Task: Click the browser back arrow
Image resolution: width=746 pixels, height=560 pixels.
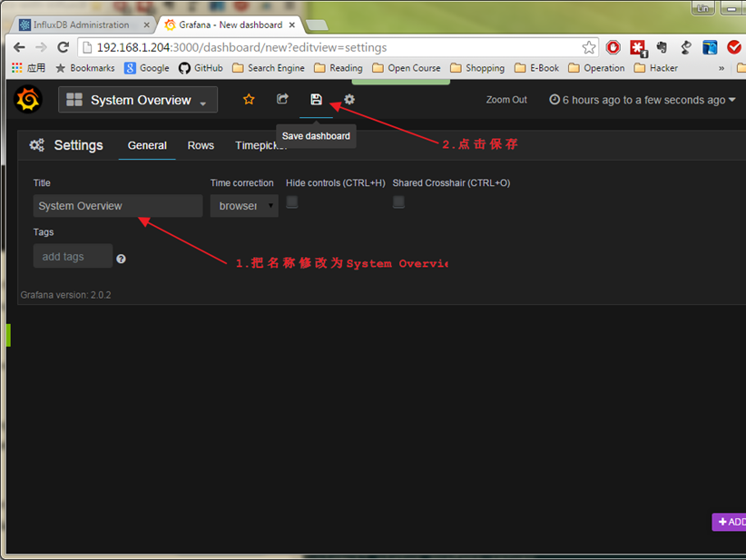Action: tap(19, 47)
